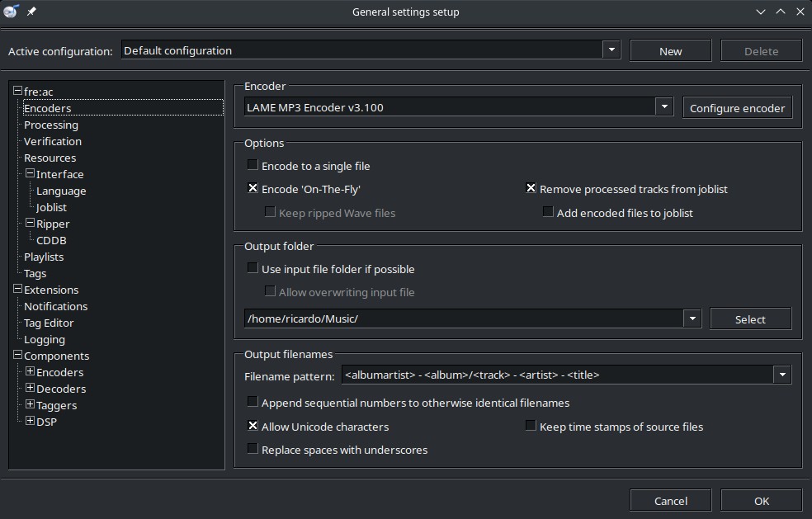Minimize window with down chevron
This screenshot has width=812, height=519.
760,12
